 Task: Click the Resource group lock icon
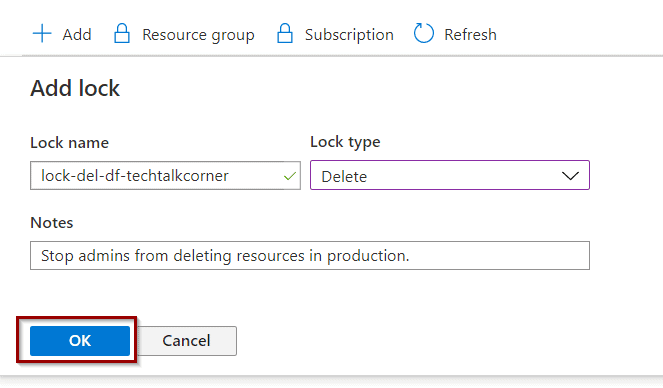click(122, 33)
